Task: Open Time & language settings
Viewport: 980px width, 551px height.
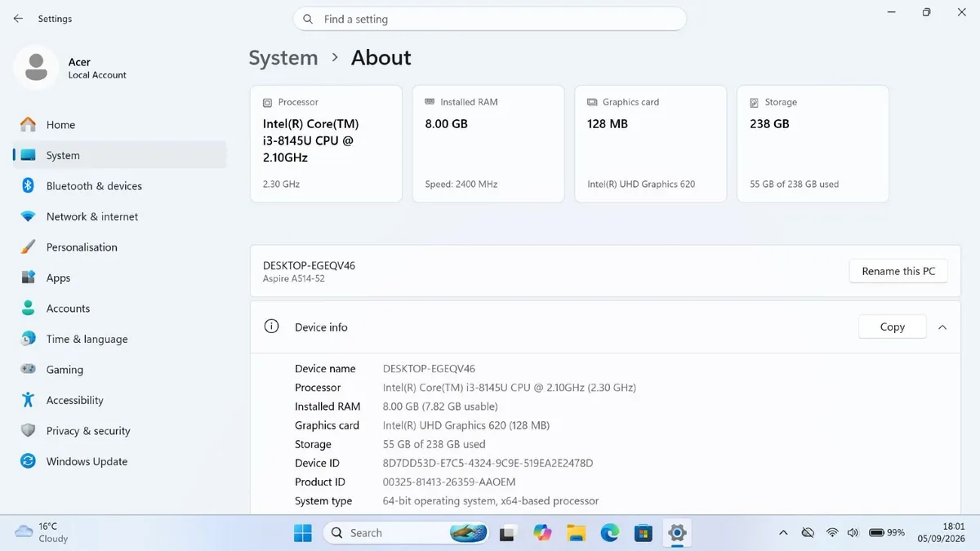Action: point(120,339)
